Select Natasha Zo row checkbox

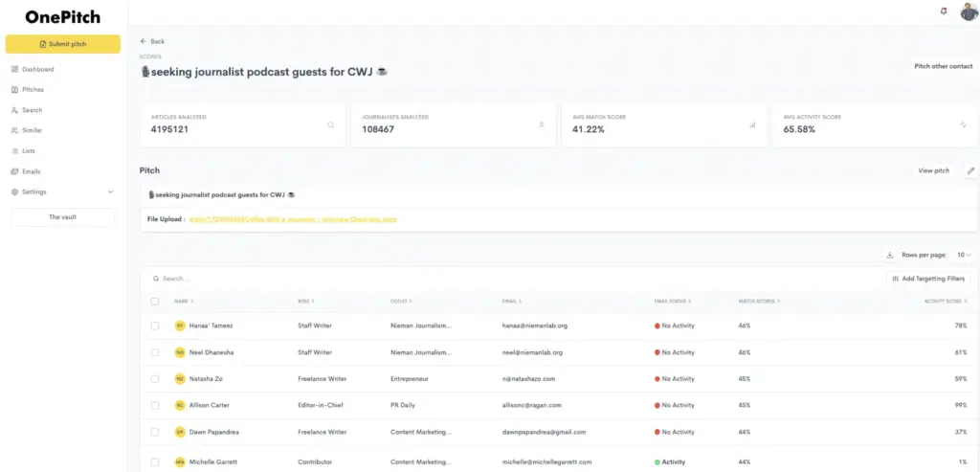[x=155, y=379]
